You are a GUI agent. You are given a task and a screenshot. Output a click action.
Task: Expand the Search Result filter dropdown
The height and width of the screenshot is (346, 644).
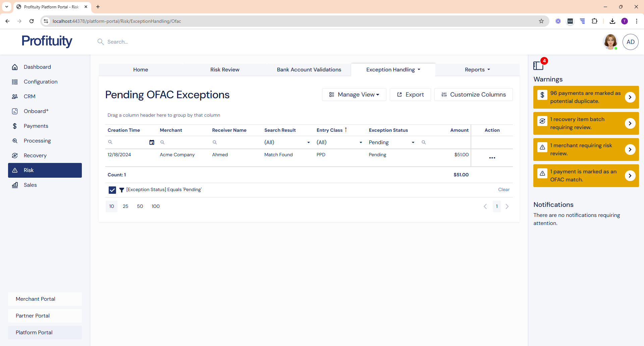[x=308, y=142]
